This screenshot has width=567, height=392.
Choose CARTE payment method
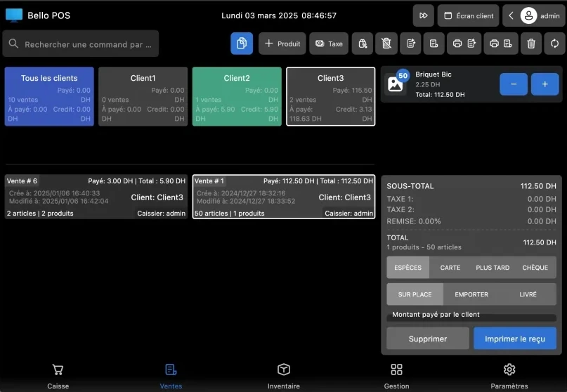[450, 268]
